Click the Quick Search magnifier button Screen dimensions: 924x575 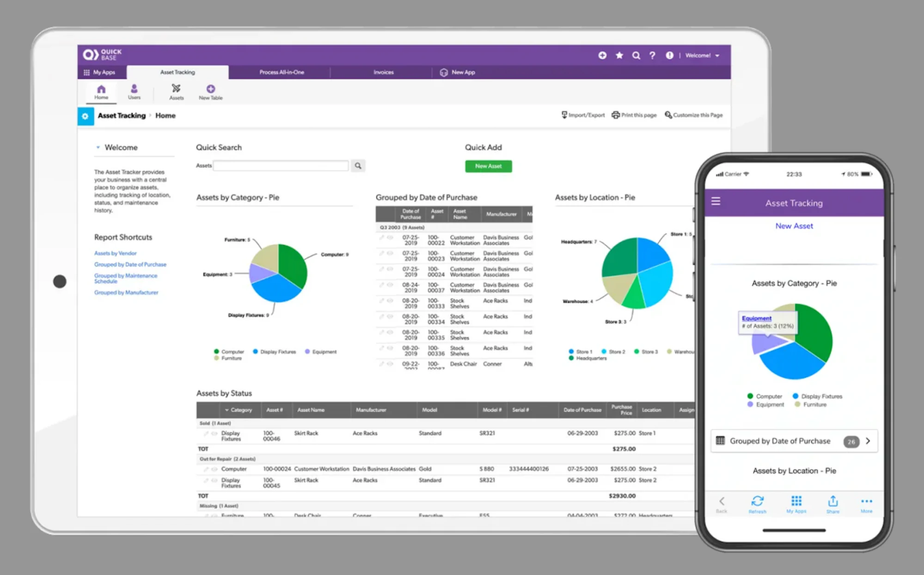click(358, 166)
